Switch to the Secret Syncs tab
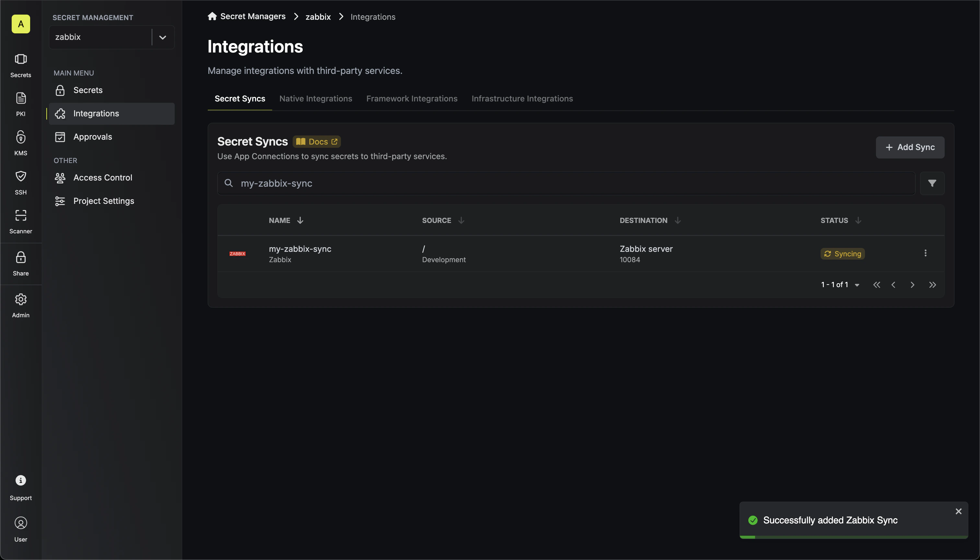 tap(239, 99)
